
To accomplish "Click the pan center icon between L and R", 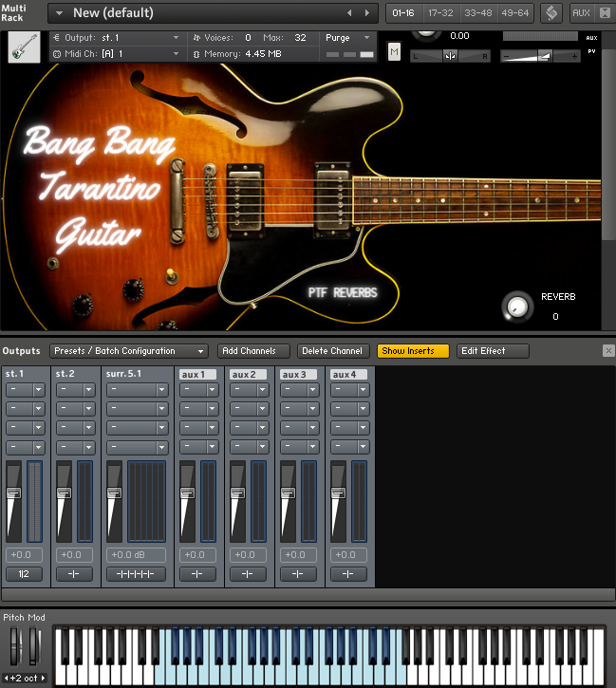I will pos(450,56).
